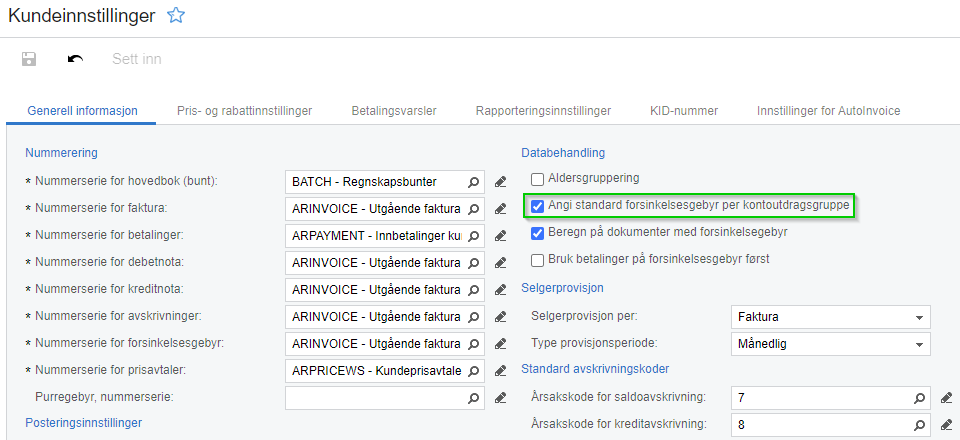Open lookup for Nummerserie for avskrivninger
Viewport: 960px width, 440px height.
tap(473, 316)
